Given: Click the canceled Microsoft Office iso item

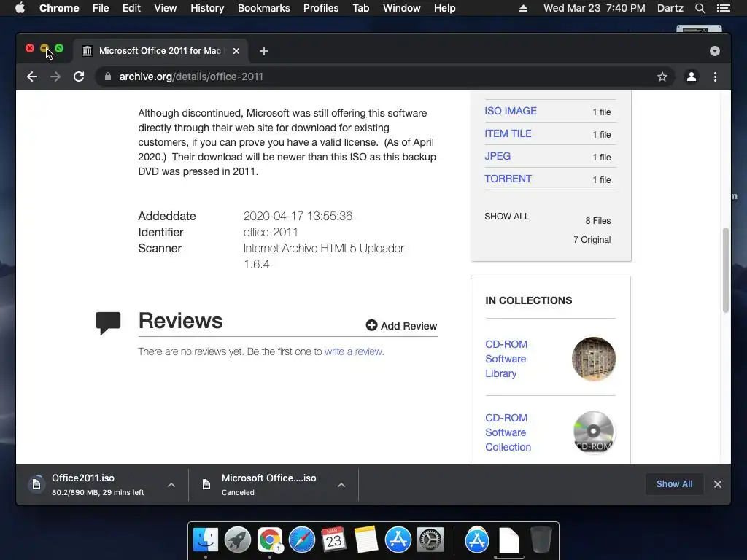Looking at the screenshot, I should coord(268,485).
